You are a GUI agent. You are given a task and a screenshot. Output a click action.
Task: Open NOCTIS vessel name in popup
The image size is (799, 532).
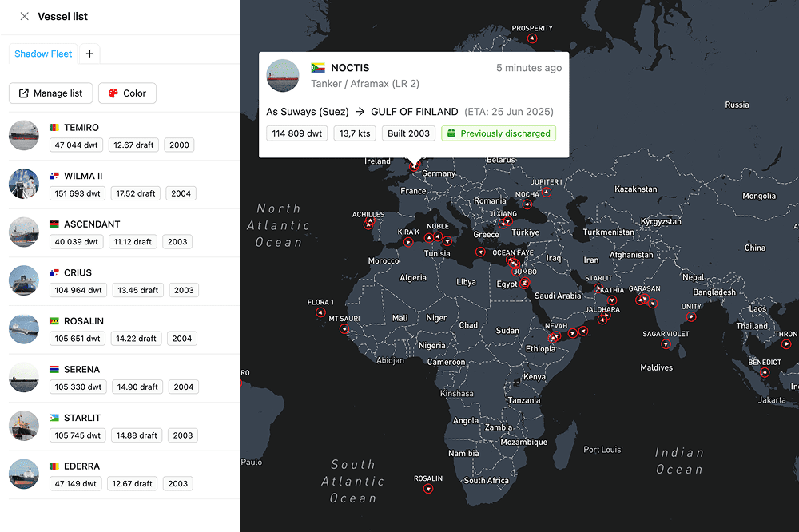point(350,68)
